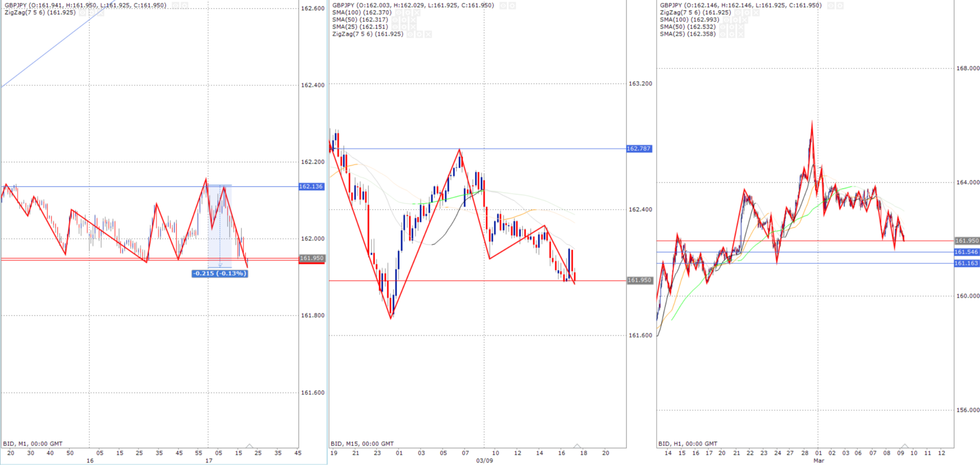
Task: Select the 162.136 horizontal line label
Action: coord(311,187)
